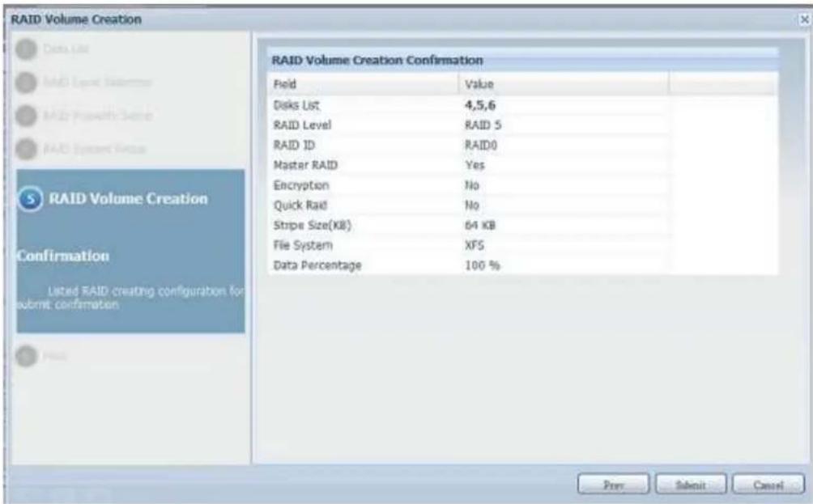Select the final wizard step icon
Screen dimensions: 813x504
[x=26, y=356]
